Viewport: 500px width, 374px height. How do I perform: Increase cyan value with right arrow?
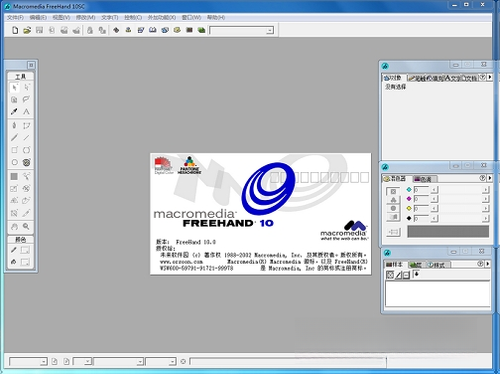click(x=486, y=190)
